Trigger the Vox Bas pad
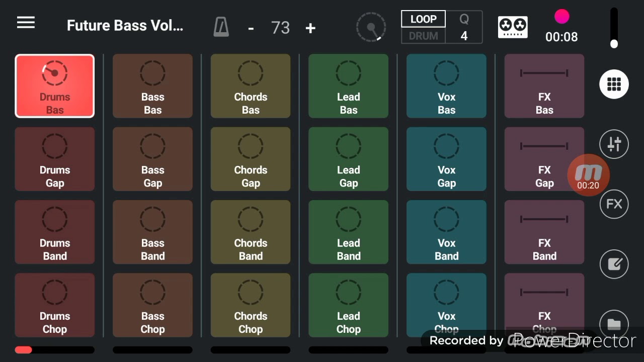The image size is (644, 362). point(446,86)
